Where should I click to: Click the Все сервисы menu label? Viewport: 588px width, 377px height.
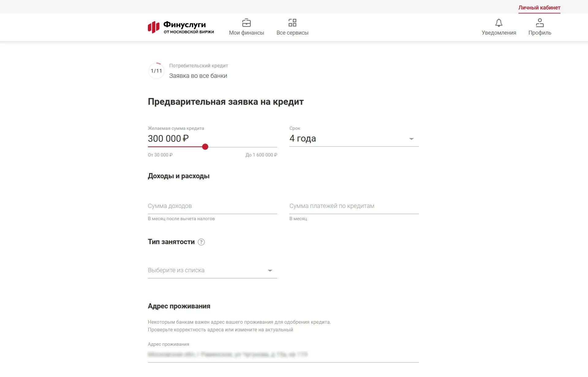point(292,33)
